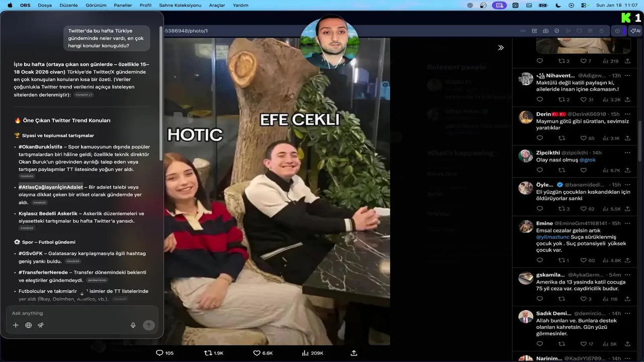This screenshot has width=644, height=362.
Task: View analytics of the main post (209K)
Action: [312, 353]
